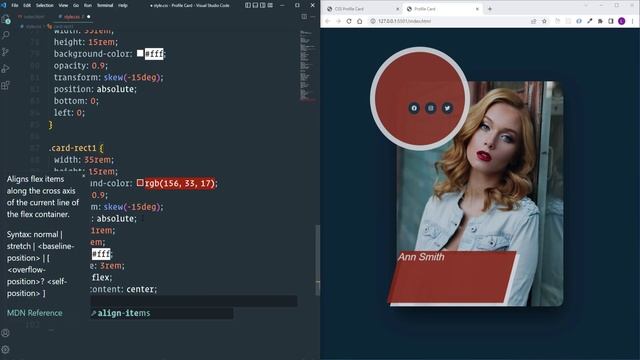Screen dimensions: 640x360
Task: Click Ann Smith name on card
Action: [x=421, y=257]
